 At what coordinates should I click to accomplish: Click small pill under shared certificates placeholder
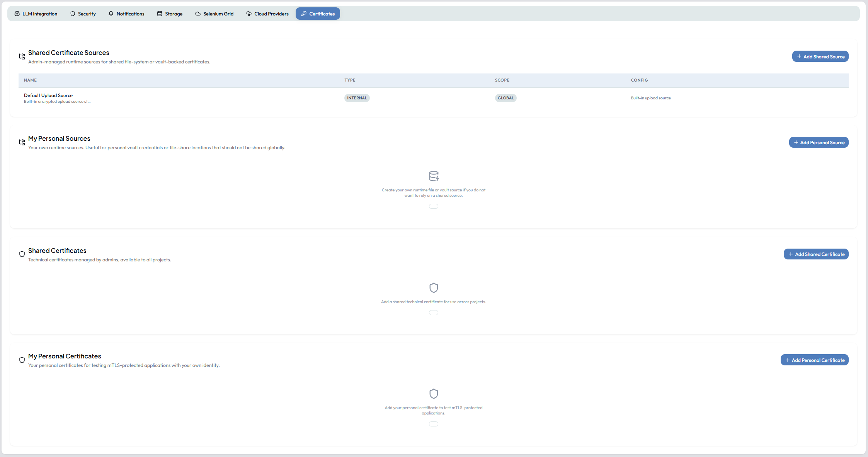pos(434,313)
